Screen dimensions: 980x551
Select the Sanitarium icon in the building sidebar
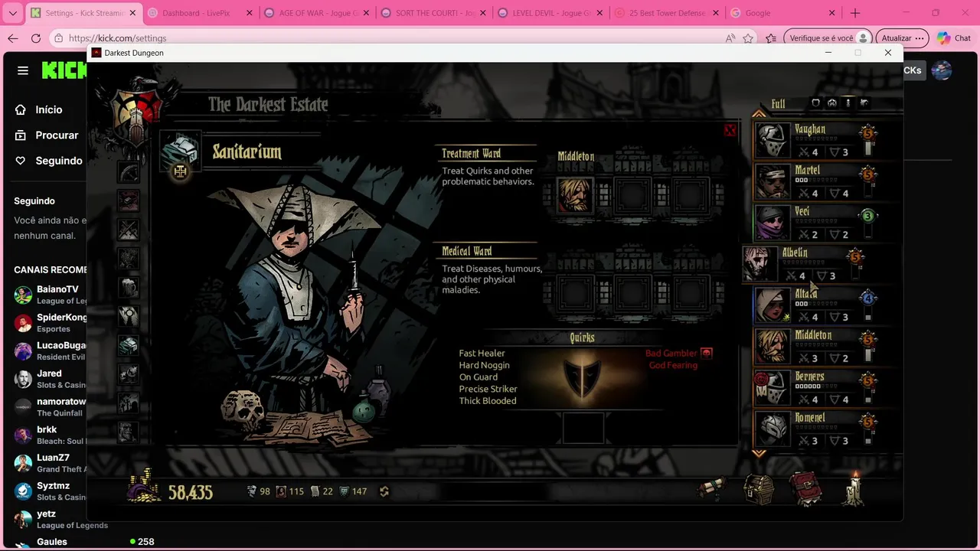(x=128, y=345)
